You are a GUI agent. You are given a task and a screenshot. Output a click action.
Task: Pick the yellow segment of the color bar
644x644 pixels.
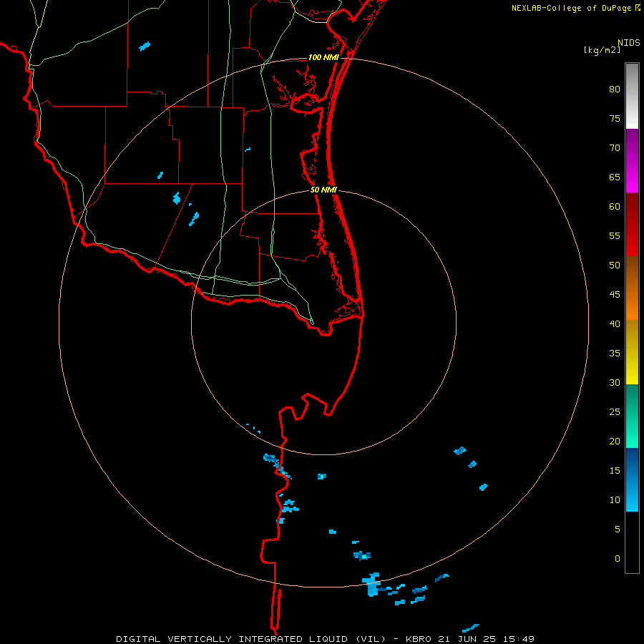tap(632, 352)
